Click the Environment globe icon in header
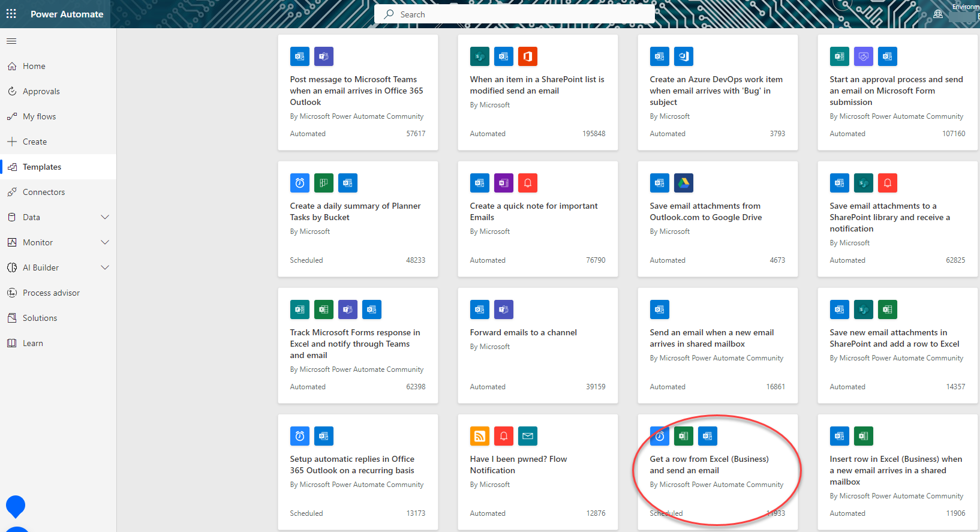The width and height of the screenshot is (980, 532). point(938,14)
